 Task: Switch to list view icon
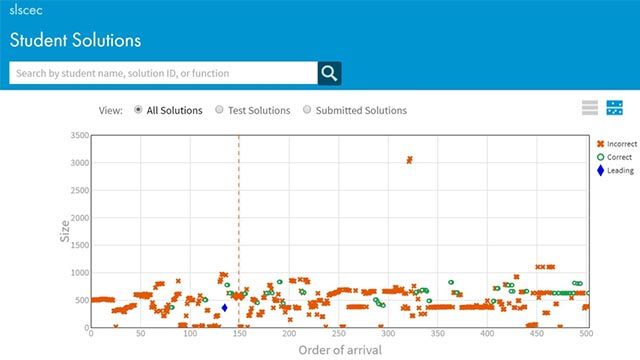tap(590, 108)
